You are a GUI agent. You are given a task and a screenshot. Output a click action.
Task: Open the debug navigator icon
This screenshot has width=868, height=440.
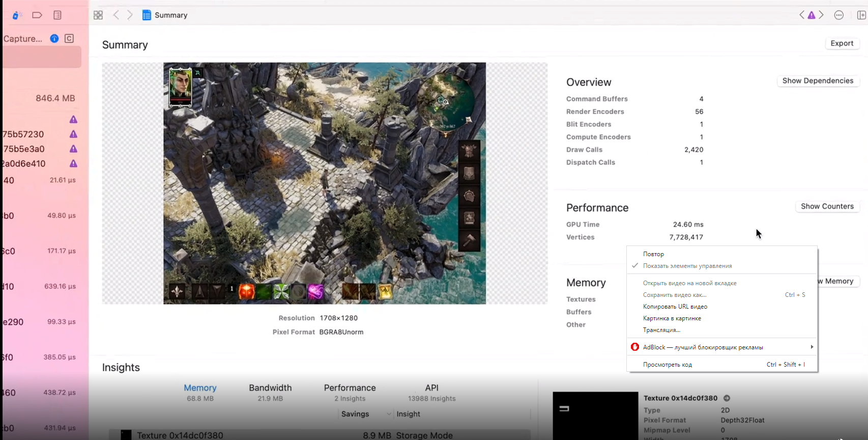point(17,15)
